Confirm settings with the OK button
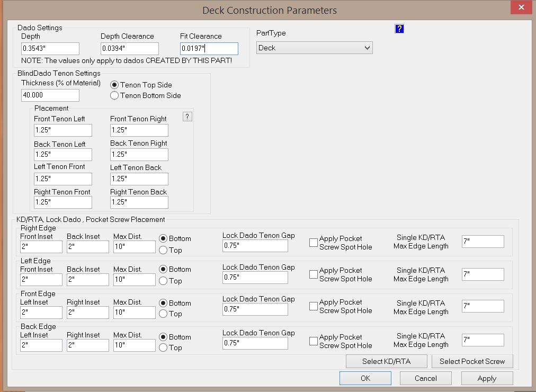The image size is (536, 392). 365,378
